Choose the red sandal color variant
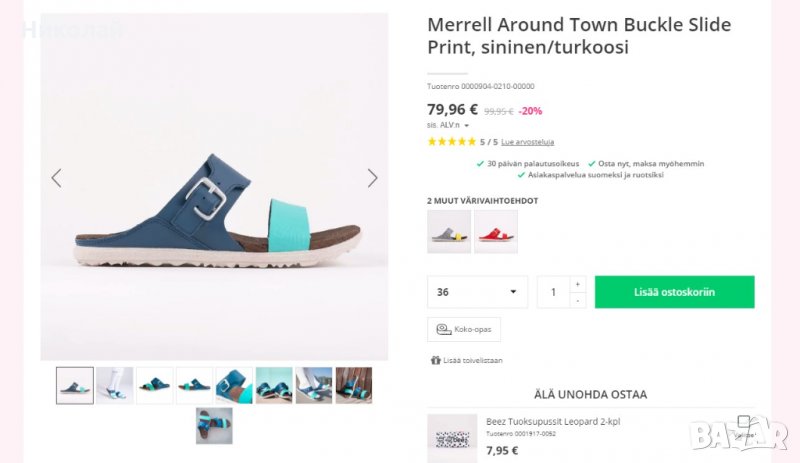The image size is (800, 463). (x=496, y=231)
